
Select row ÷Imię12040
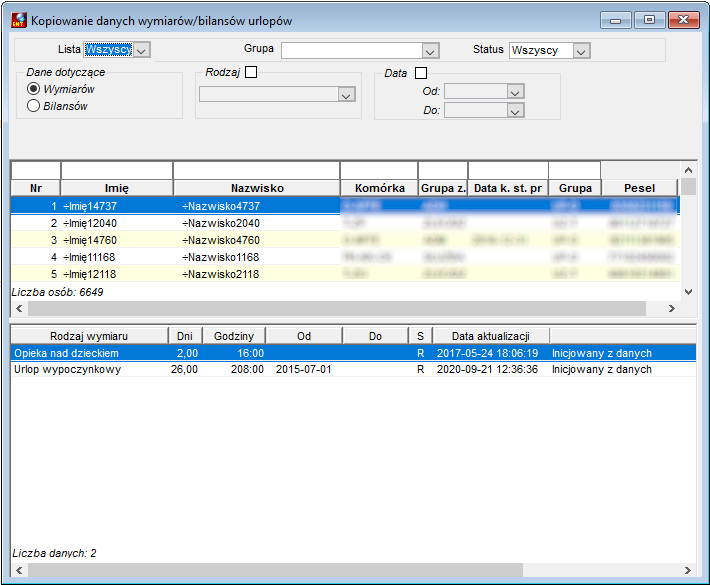pos(345,223)
